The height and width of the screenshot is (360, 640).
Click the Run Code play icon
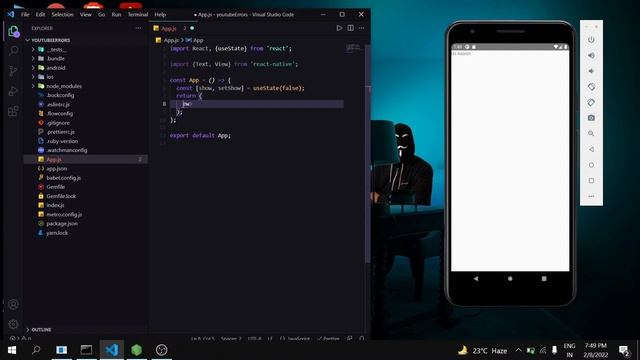pos(339,28)
